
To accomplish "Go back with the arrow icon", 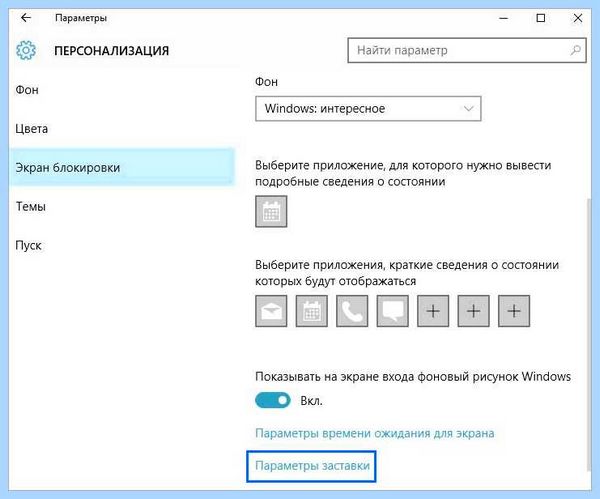I will tap(26, 18).
